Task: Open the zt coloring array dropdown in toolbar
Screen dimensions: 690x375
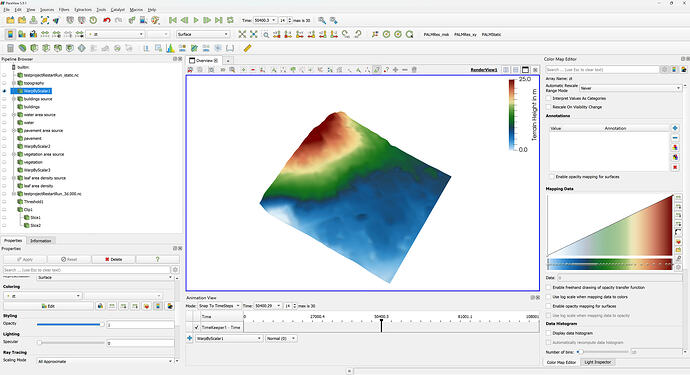Action: point(115,34)
